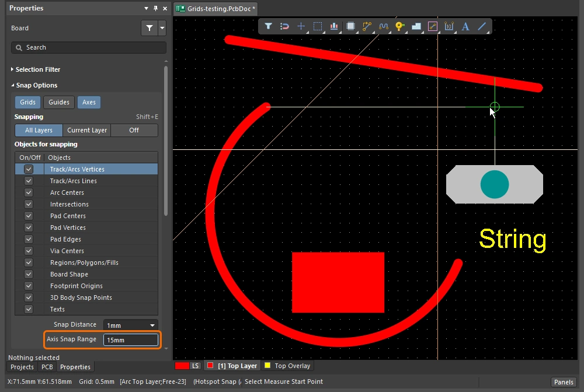Select the place component chip icon

350,26
